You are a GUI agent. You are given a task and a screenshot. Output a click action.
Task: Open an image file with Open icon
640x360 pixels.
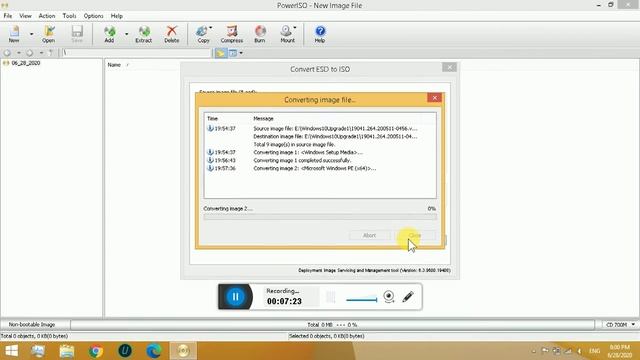pyautogui.click(x=48, y=34)
